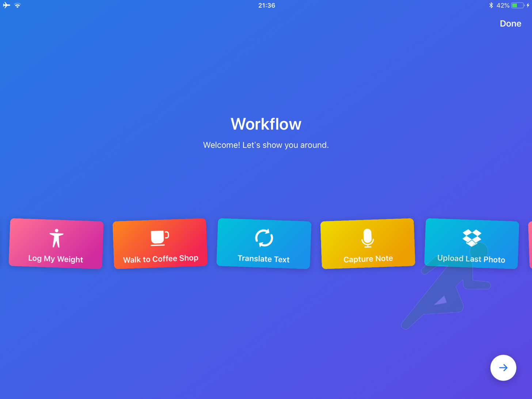532x399 pixels.
Task: Tap the Done button
Action: 510,24
